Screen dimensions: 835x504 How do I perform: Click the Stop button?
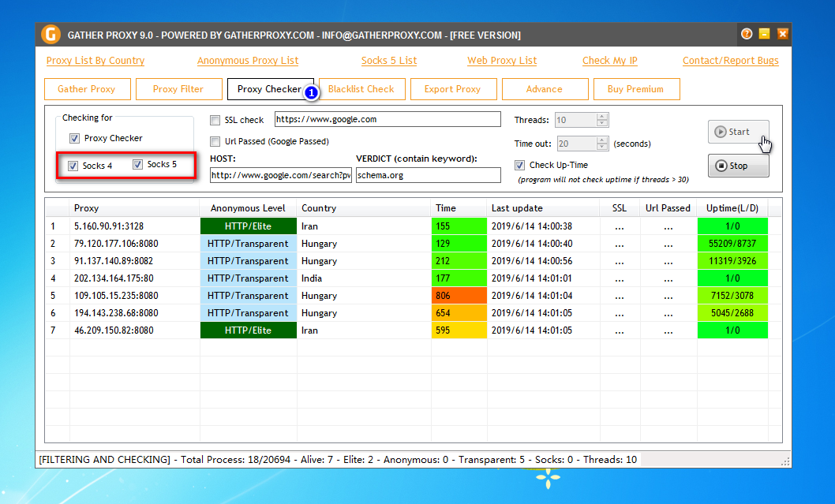pos(738,166)
